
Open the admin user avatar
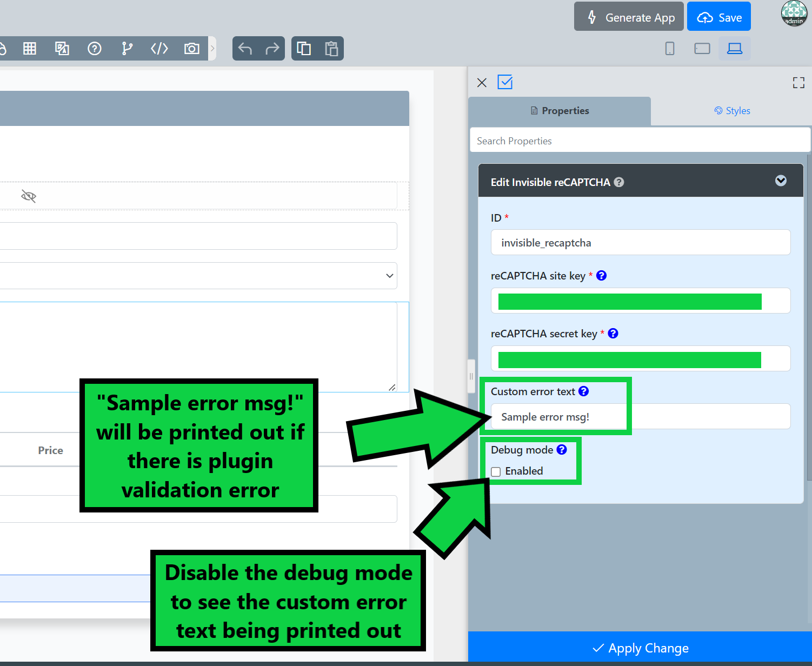(x=794, y=13)
